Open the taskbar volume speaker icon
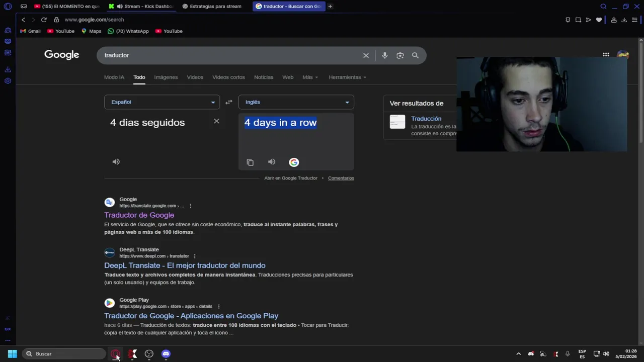The width and height of the screenshot is (644, 362). [606, 353]
